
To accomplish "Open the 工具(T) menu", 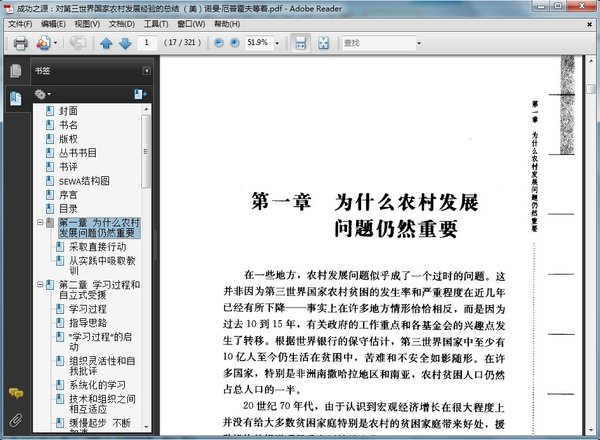I will tap(156, 24).
